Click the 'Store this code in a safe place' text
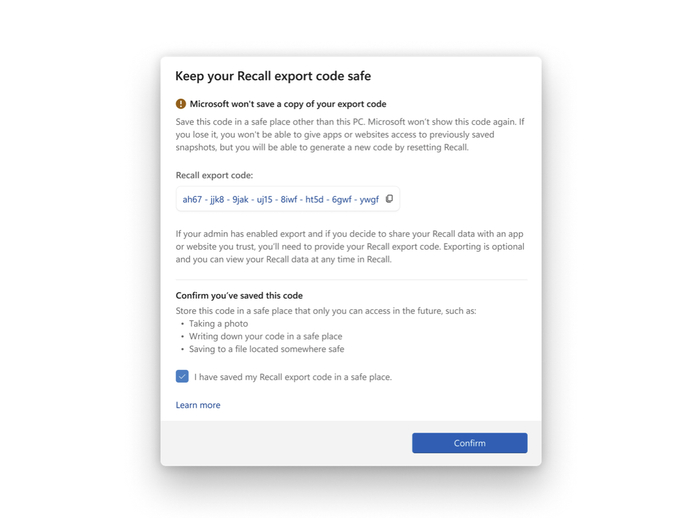The width and height of the screenshot is (700, 518). tap(326, 311)
